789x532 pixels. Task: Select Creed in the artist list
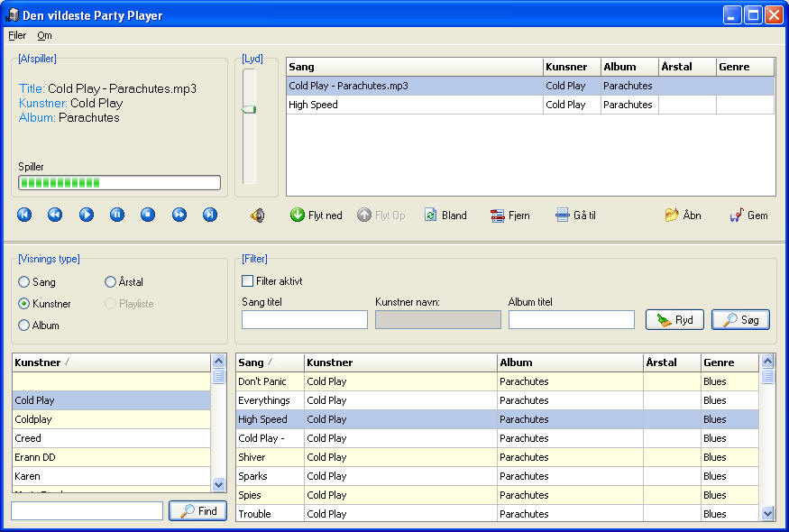(111, 438)
